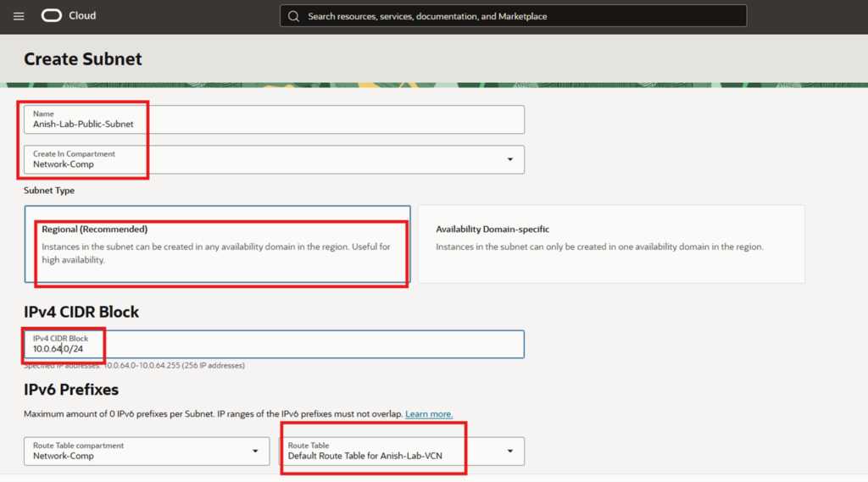Screen dimensions: 868x482
Task: Click the specified IP addresses helper text
Action: 136,366
